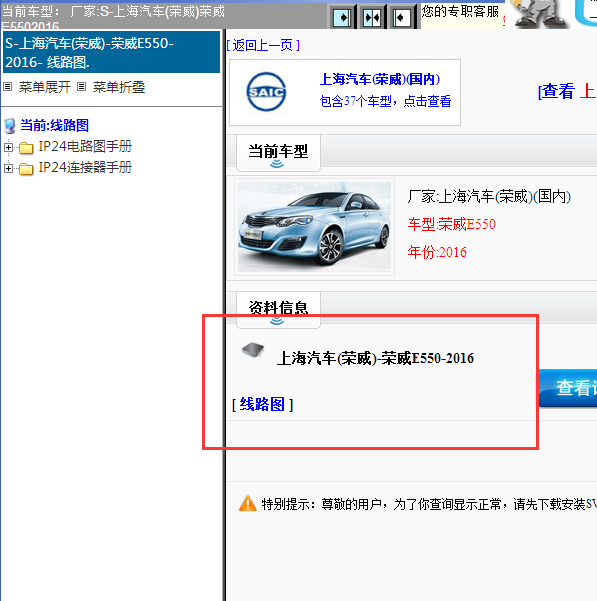This screenshot has height=601, width=597.
Task: Select the 资料信息 tab
Action: click(278, 309)
